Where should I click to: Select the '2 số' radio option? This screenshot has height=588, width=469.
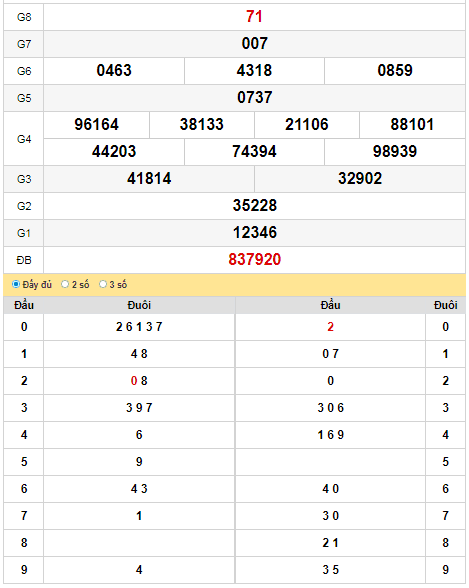pos(65,284)
